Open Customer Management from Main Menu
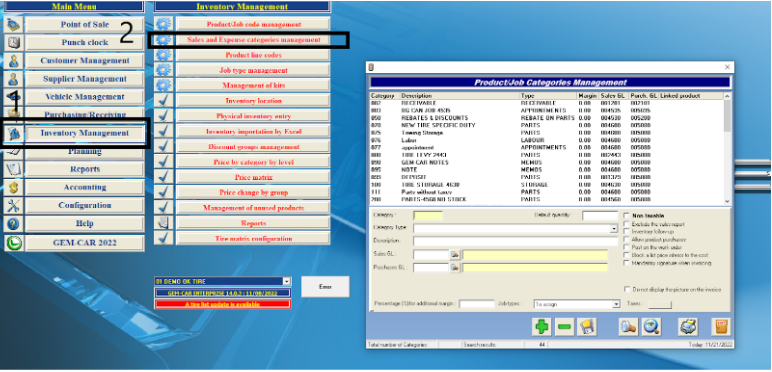Image resolution: width=772 pixels, height=372 pixels. coord(85,61)
